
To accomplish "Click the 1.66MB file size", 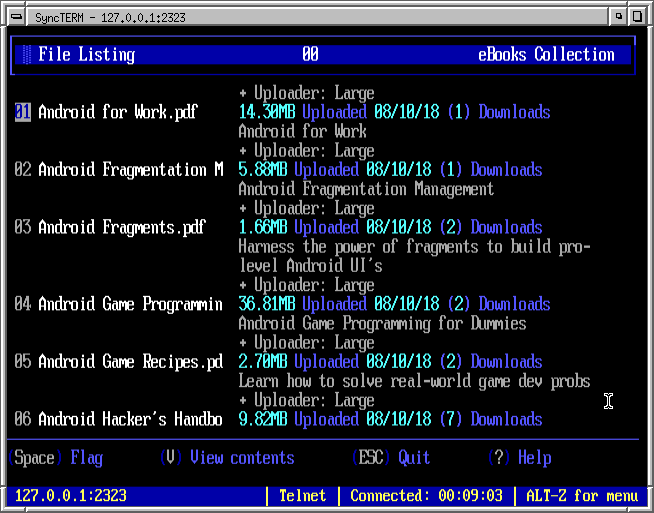I will tap(263, 227).
